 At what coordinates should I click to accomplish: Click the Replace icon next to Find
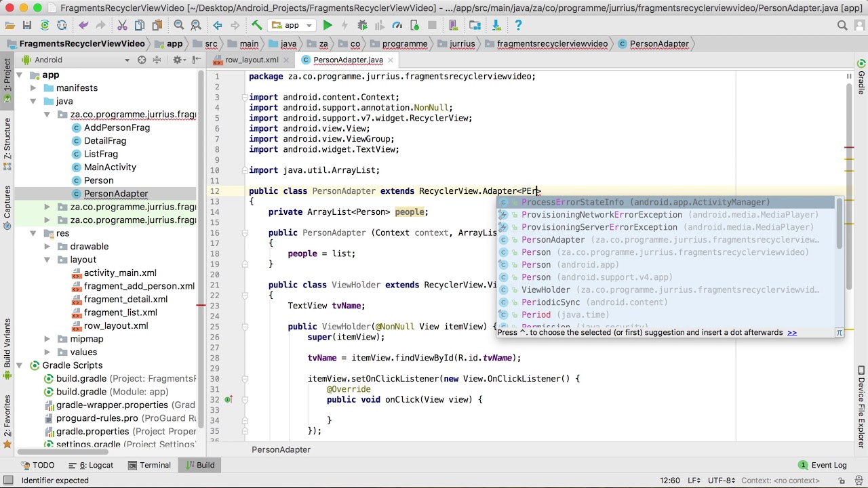196,25
